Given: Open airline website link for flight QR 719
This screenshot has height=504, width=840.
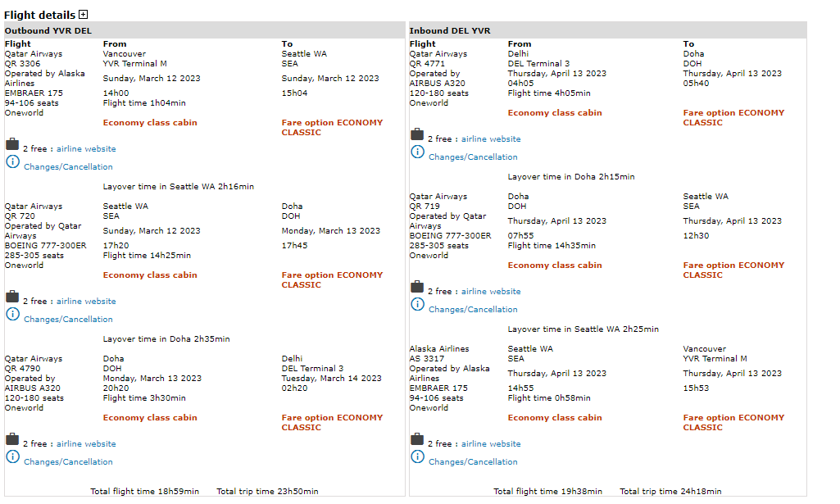Looking at the screenshot, I should [x=491, y=292].
